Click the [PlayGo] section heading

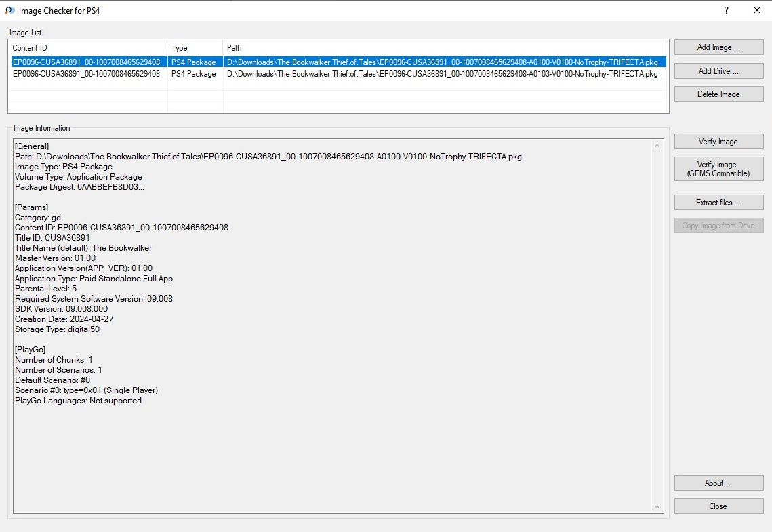(x=30, y=350)
